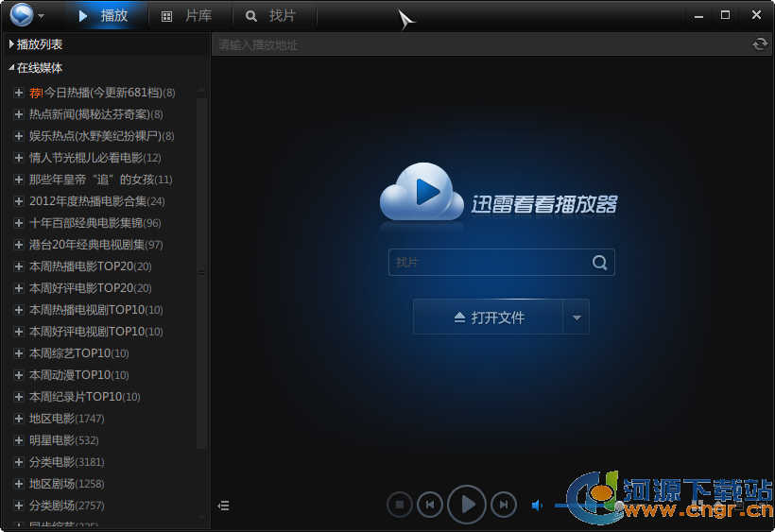This screenshot has width=775, height=532.
Task: Toggle the playlist sidebar icon
Action: (223, 506)
